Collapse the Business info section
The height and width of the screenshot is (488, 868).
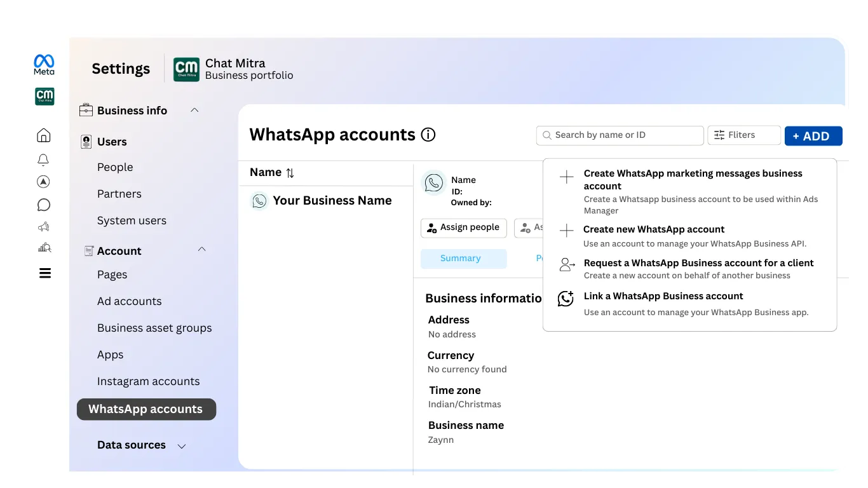[x=194, y=109]
